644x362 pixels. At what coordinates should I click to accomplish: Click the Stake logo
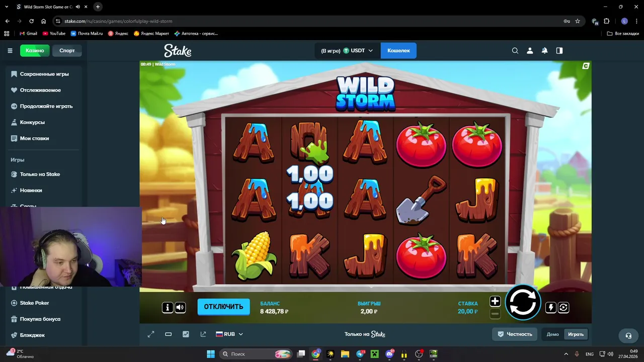(x=178, y=50)
